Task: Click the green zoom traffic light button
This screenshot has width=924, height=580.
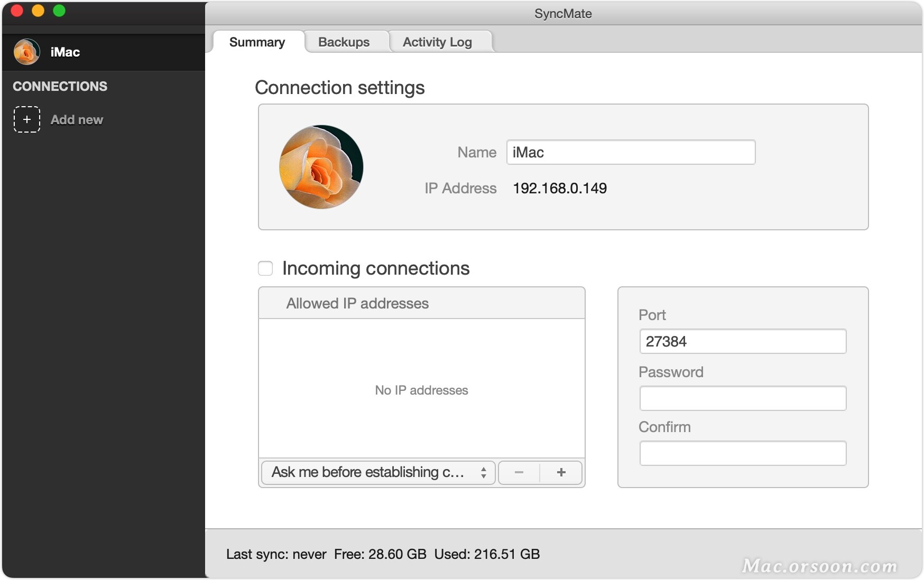Action: click(59, 10)
